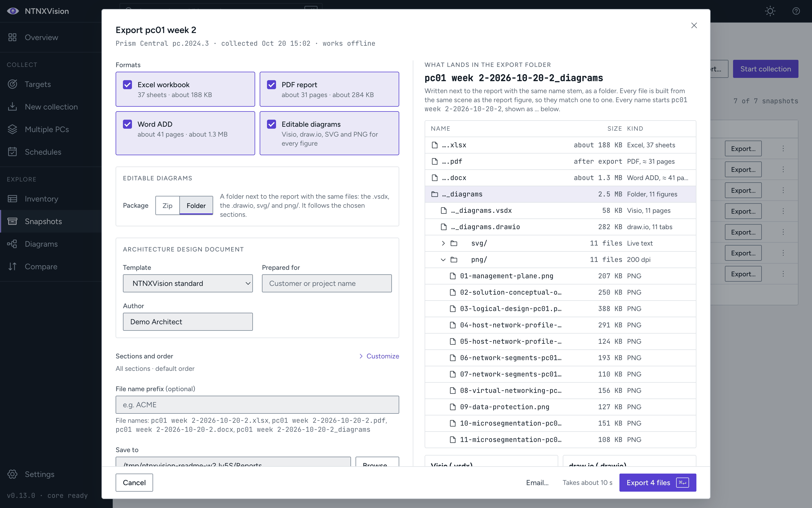This screenshot has width=812, height=508.
Task: Click Export 4 files button
Action: (x=658, y=483)
